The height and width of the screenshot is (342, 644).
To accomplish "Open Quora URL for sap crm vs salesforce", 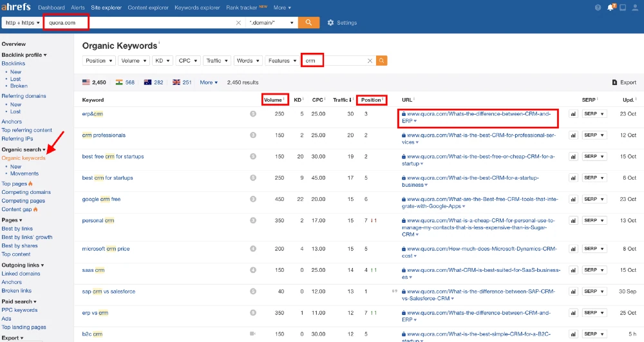I will tap(478, 295).
